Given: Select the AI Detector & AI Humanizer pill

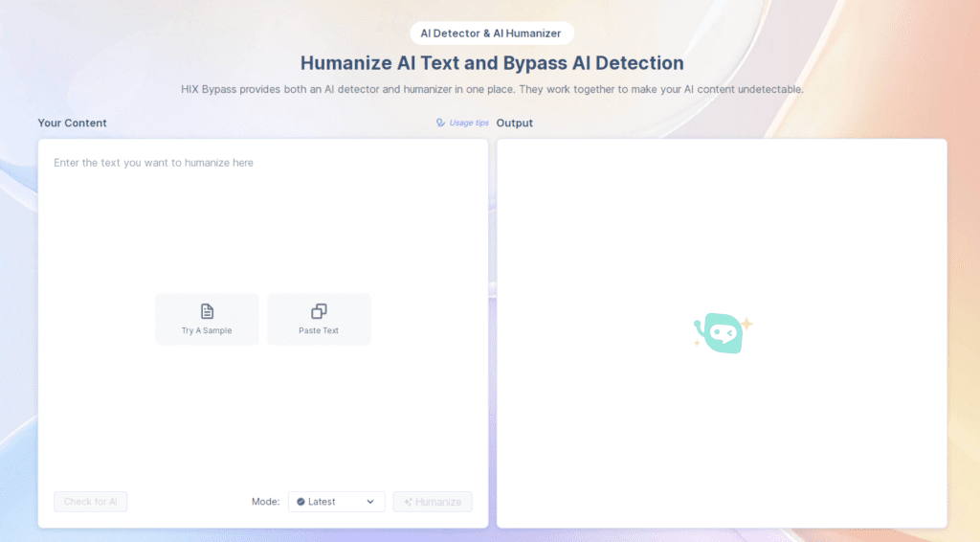Looking at the screenshot, I should click(492, 34).
